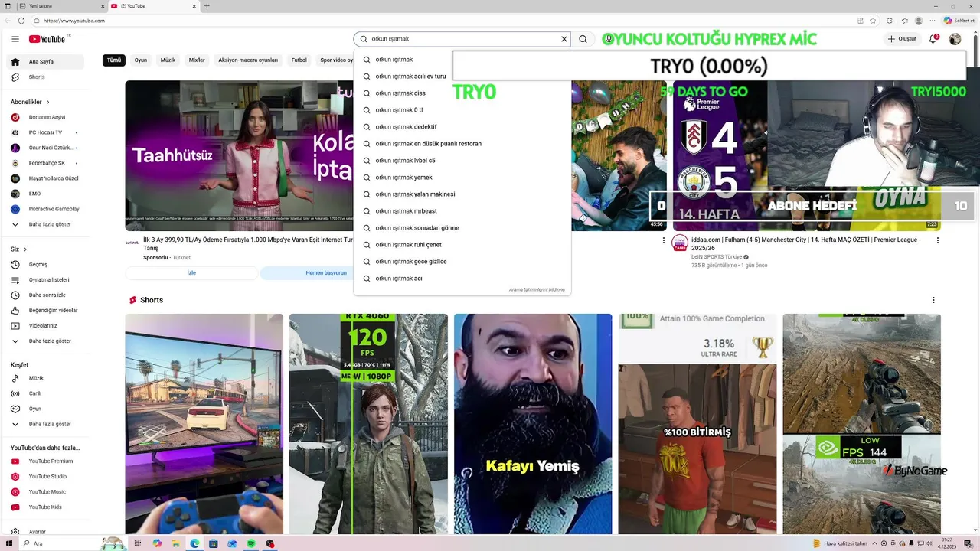The image size is (980, 551).
Task: Open Fenerbahçe SK channel
Action: [46, 163]
